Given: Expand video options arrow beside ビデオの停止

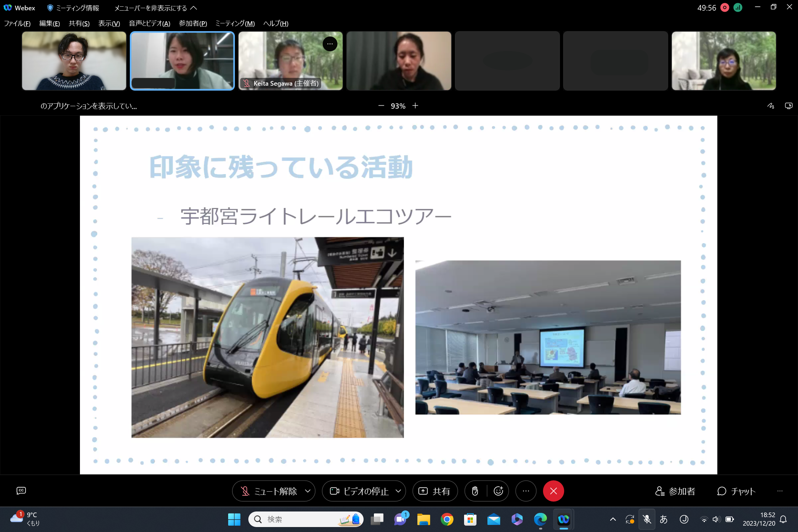Looking at the screenshot, I should point(398,491).
